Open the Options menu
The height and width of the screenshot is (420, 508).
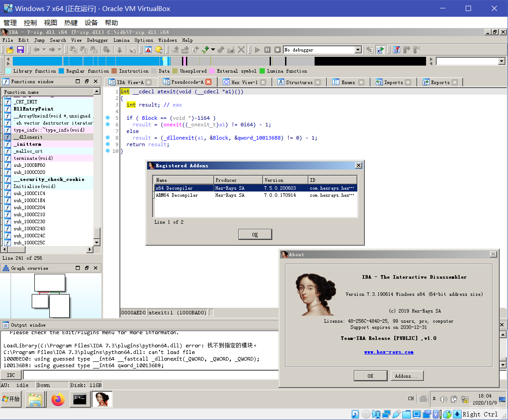(x=144, y=40)
